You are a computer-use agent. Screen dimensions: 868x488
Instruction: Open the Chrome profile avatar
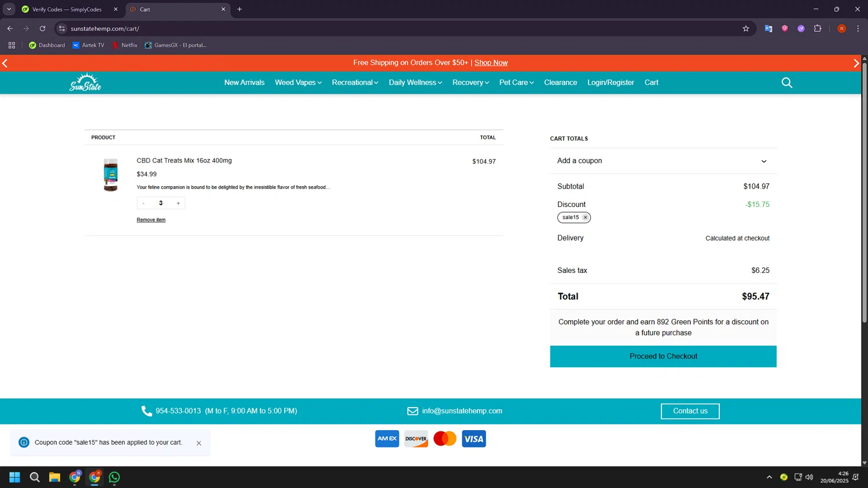842,28
